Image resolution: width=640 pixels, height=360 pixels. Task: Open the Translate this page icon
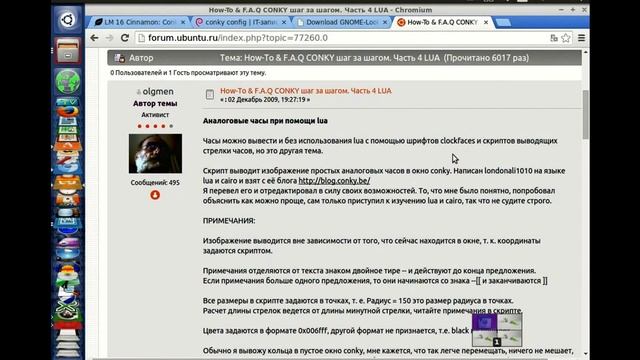553,38
